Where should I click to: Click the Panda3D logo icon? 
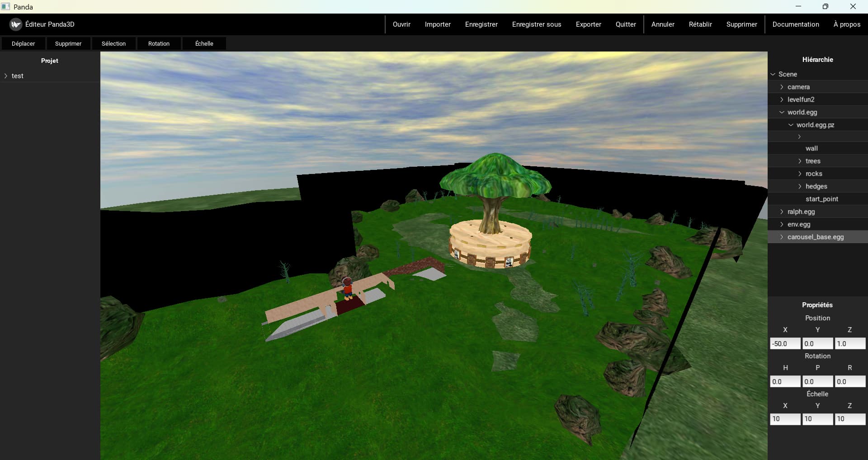click(x=16, y=24)
